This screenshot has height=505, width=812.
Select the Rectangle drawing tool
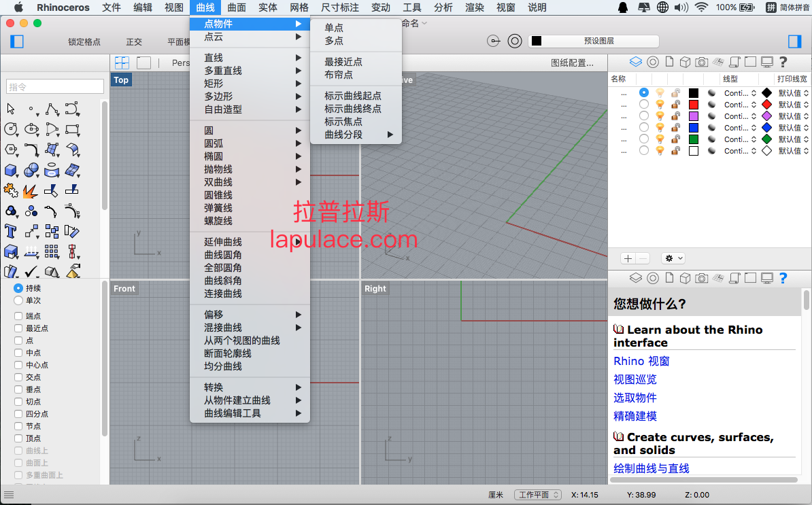click(72, 129)
